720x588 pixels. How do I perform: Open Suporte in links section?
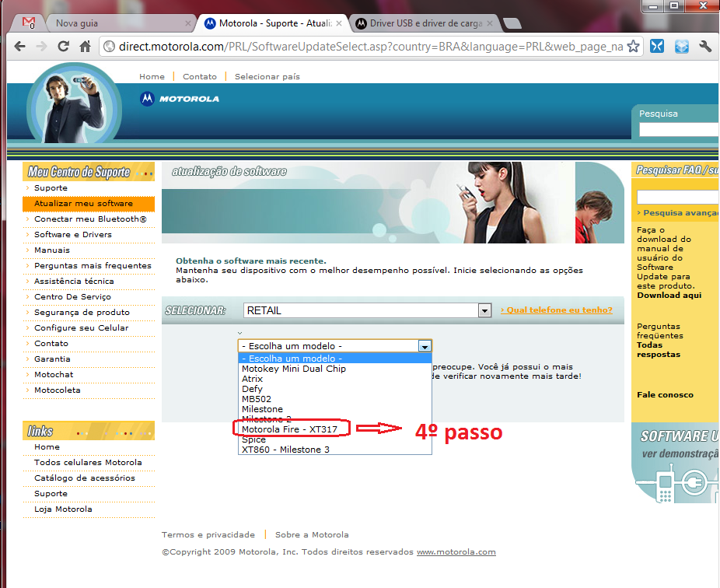51,494
